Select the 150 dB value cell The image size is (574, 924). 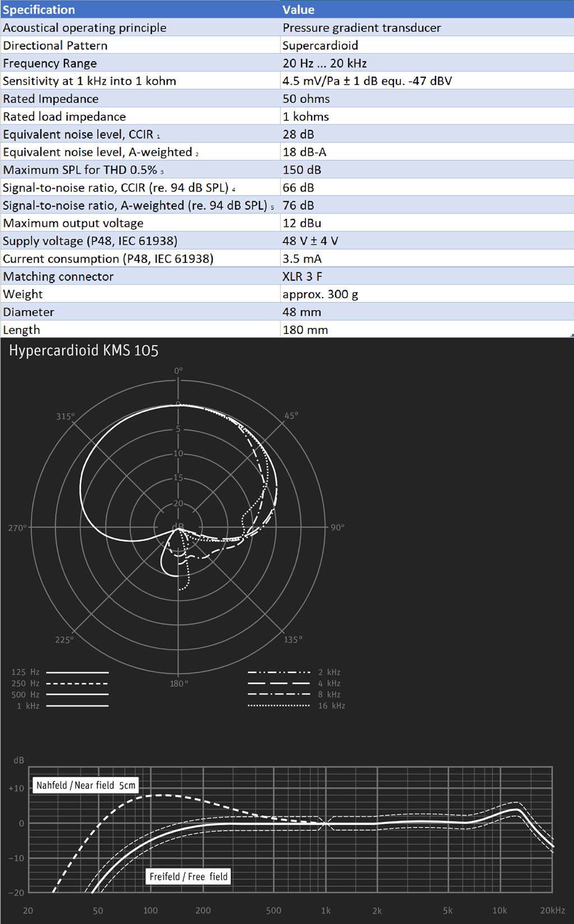click(302, 170)
